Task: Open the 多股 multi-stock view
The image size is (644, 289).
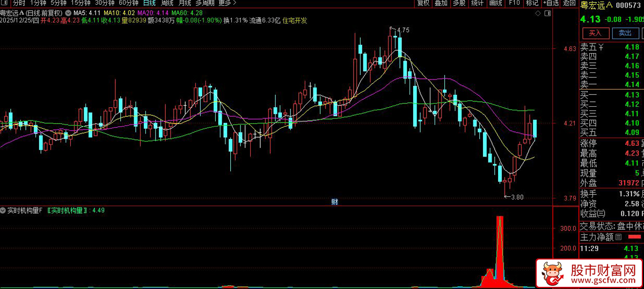Action: (x=459, y=3)
